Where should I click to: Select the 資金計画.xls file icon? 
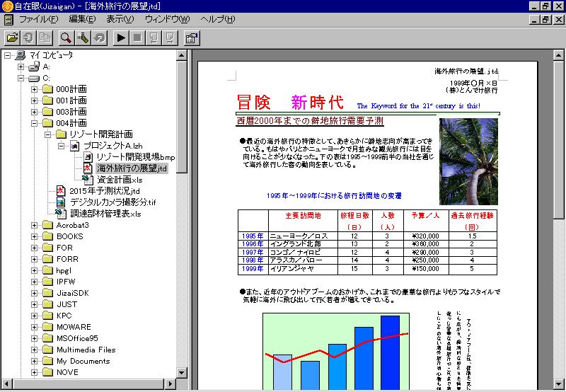coord(88,180)
